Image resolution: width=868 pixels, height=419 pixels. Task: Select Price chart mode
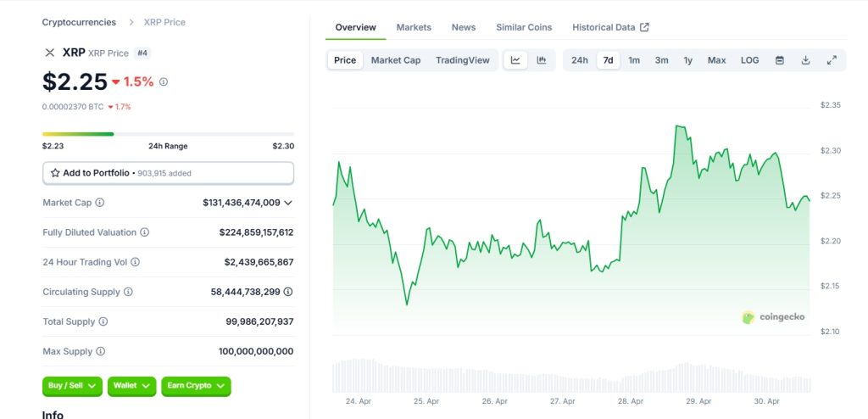point(345,60)
